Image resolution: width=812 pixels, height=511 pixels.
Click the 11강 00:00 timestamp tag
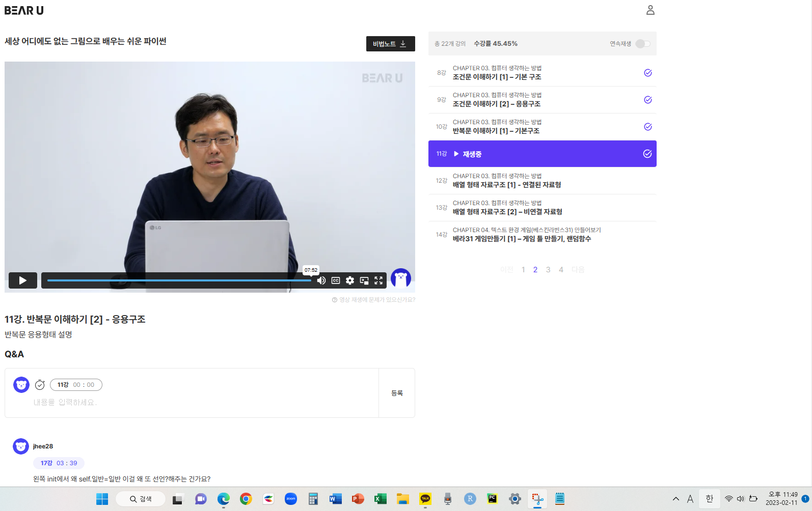click(x=76, y=385)
